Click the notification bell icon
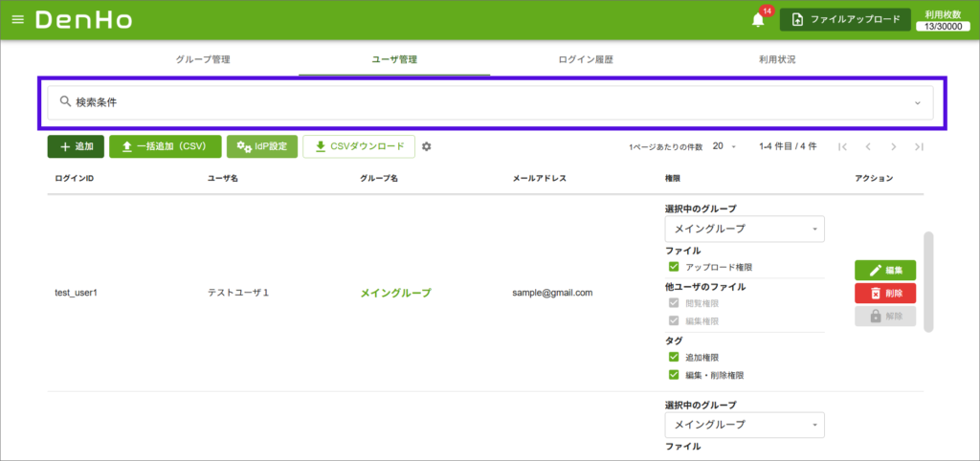 [758, 20]
